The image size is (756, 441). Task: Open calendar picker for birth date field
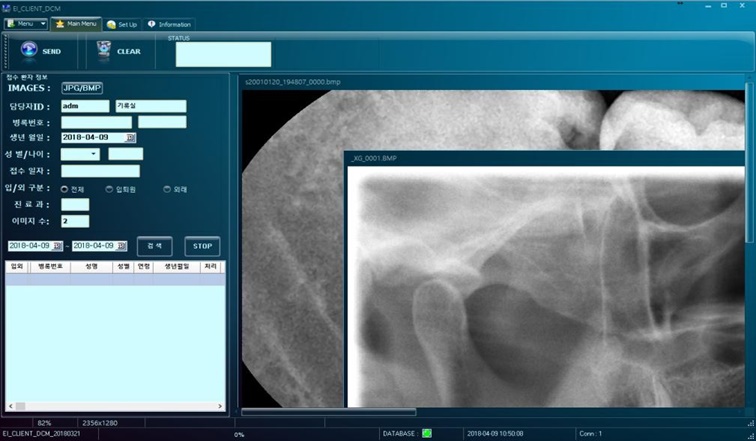coord(131,138)
